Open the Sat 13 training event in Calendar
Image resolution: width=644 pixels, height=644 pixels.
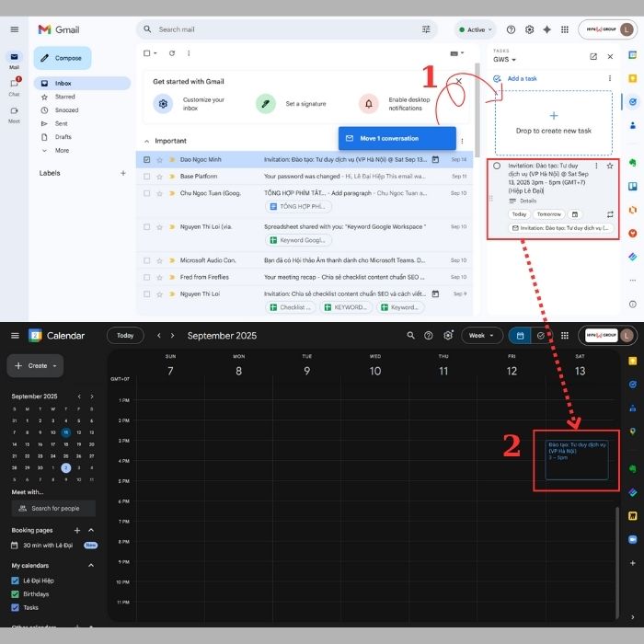pyautogui.click(x=577, y=460)
